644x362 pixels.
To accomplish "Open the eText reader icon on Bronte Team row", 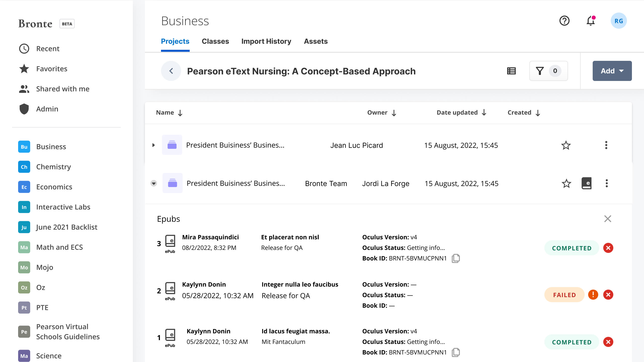I will [x=587, y=183].
